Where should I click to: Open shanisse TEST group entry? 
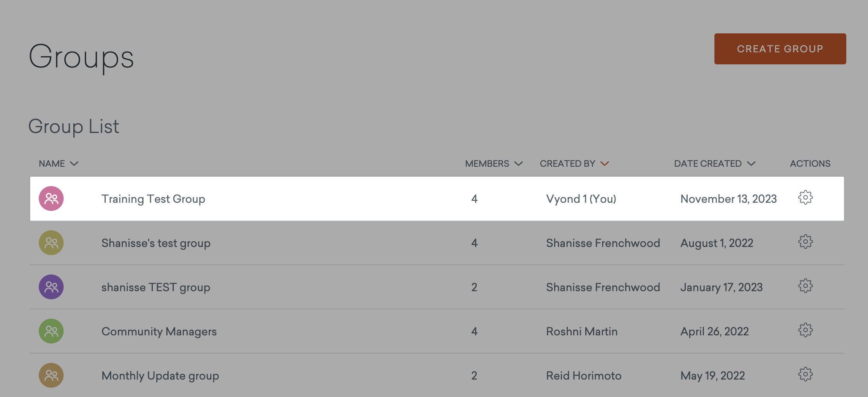[156, 287]
